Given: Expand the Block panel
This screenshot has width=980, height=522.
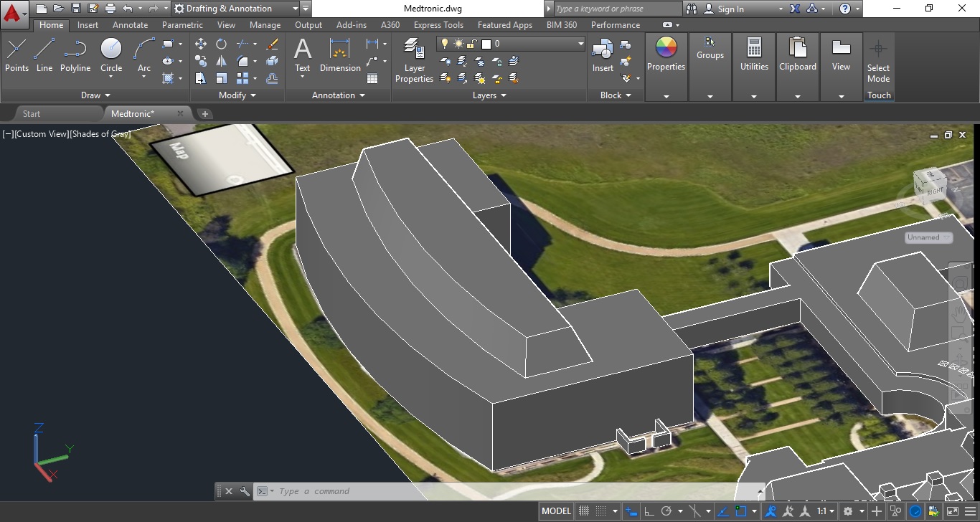Looking at the screenshot, I should 616,95.
